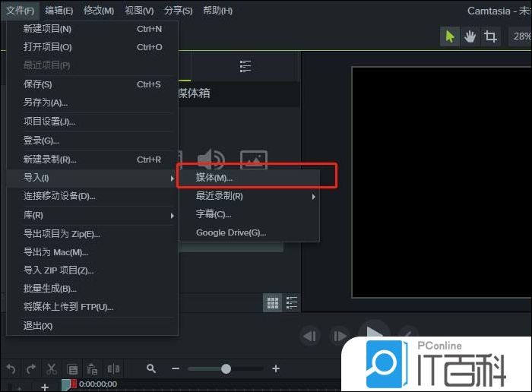Image resolution: width=532 pixels, height=392 pixels.
Task: Click the split icon on timeline toolbar
Action: tap(113, 368)
